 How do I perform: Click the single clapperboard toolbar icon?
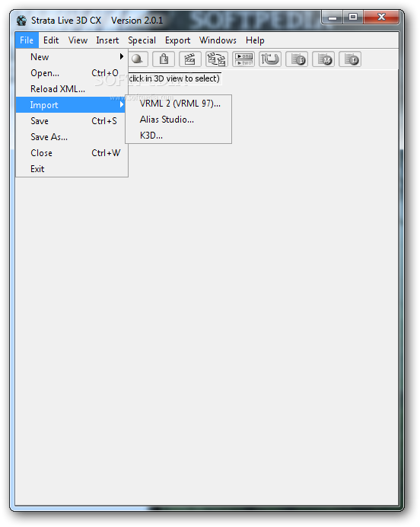pos(190,59)
